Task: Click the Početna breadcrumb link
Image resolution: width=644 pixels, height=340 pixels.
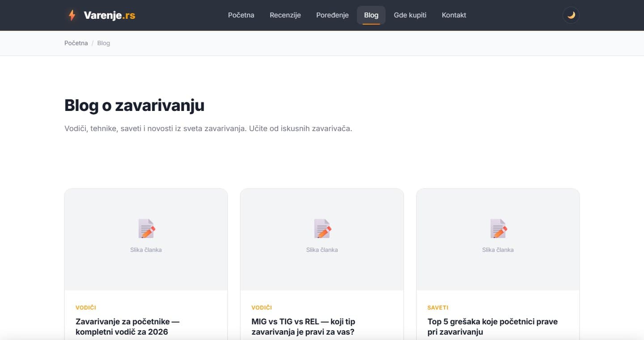Action: [x=76, y=43]
